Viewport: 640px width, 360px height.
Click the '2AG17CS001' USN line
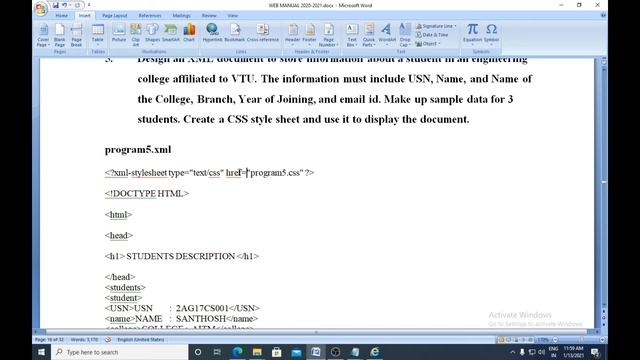tap(182, 308)
